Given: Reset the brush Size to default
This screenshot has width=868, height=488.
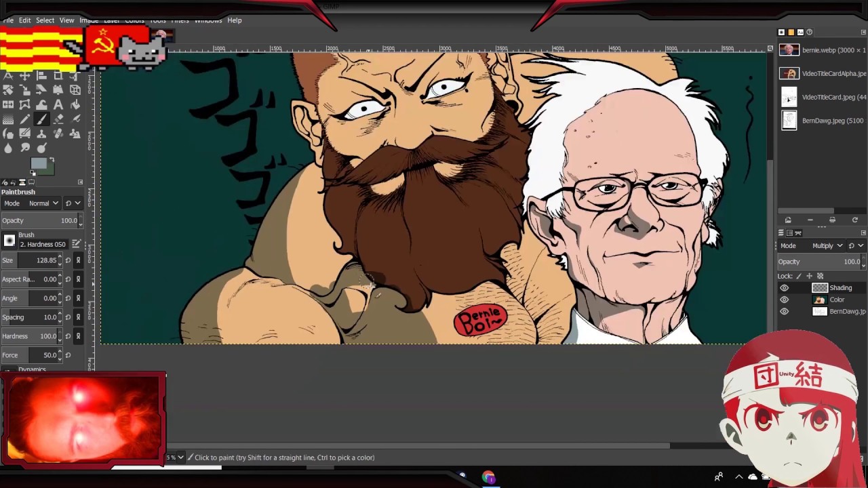Looking at the screenshot, I should coord(68,260).
